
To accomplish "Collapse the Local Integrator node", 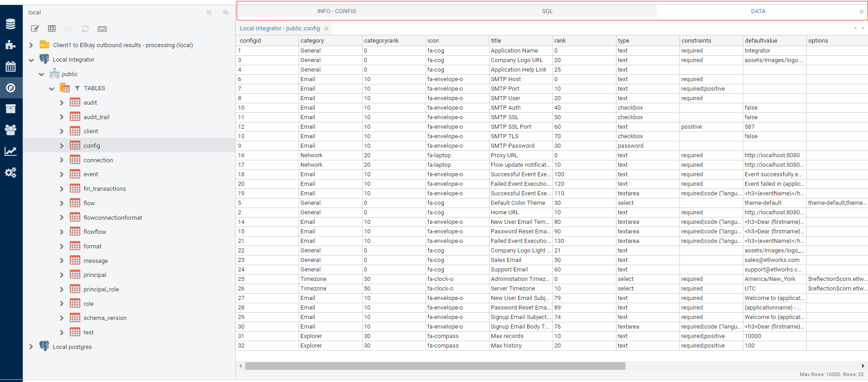I will [x=31, y=59].
